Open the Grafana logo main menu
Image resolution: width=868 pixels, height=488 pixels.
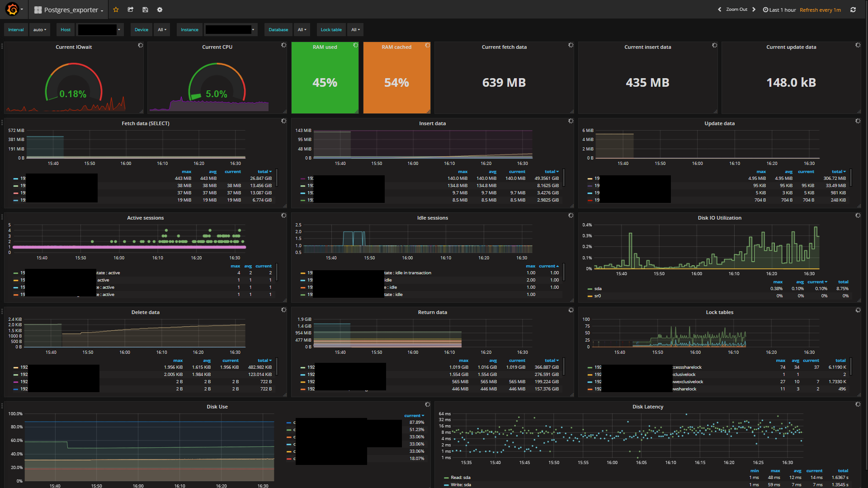click(14, 9)
